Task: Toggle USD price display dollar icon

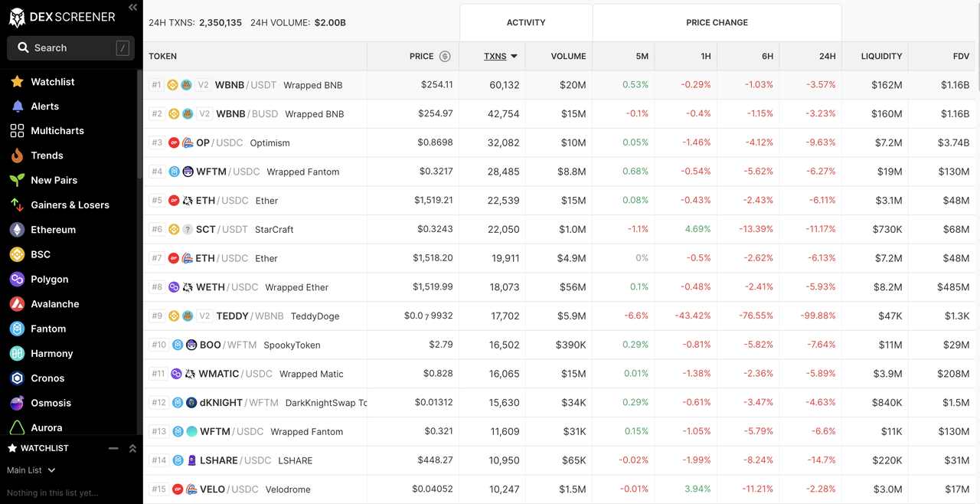Action: click(x=445, y=56)
